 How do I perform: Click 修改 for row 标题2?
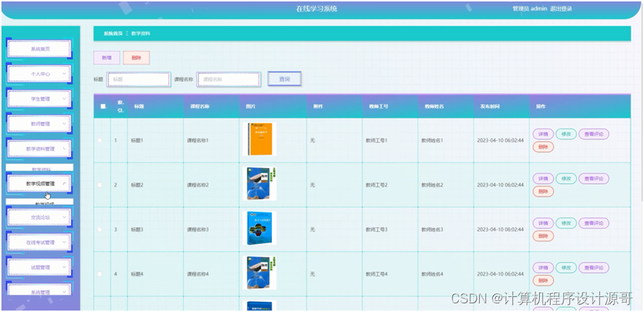pos(566,178)
